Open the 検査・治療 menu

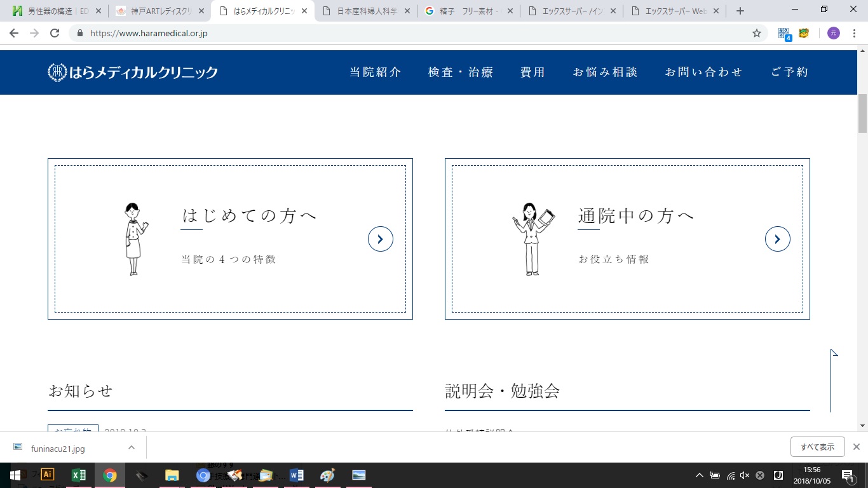[461, 72]
